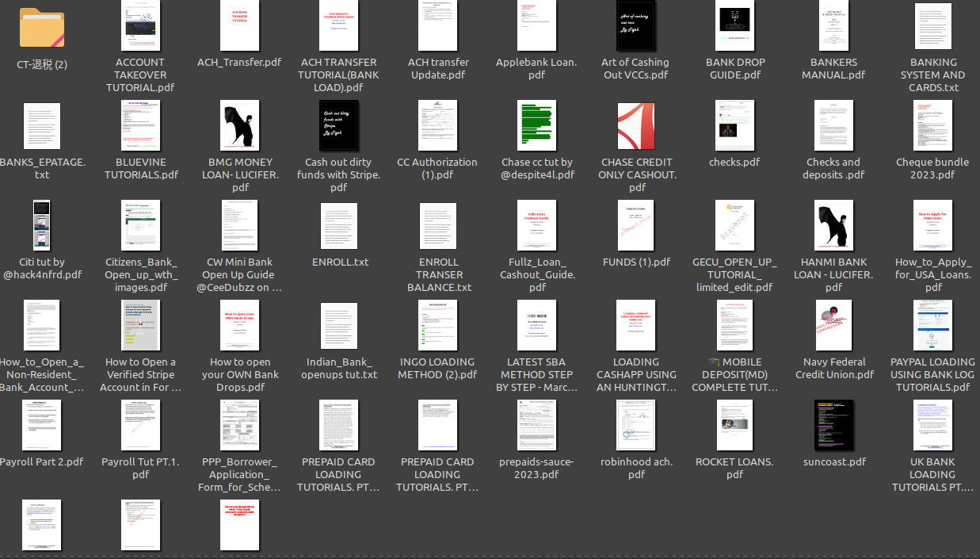
Task: Open the Applebank Loan.pdf thumbnail
Action: 536,26
